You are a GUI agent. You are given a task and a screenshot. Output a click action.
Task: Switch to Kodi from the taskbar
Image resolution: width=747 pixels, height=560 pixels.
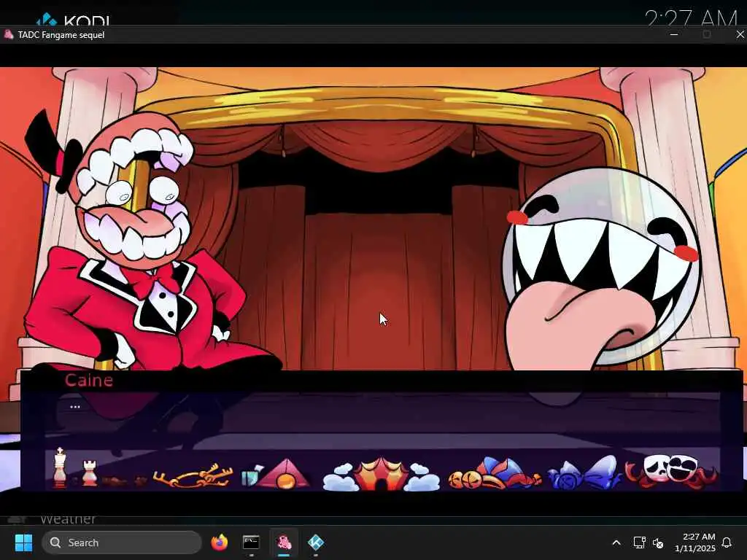point(316,542)
